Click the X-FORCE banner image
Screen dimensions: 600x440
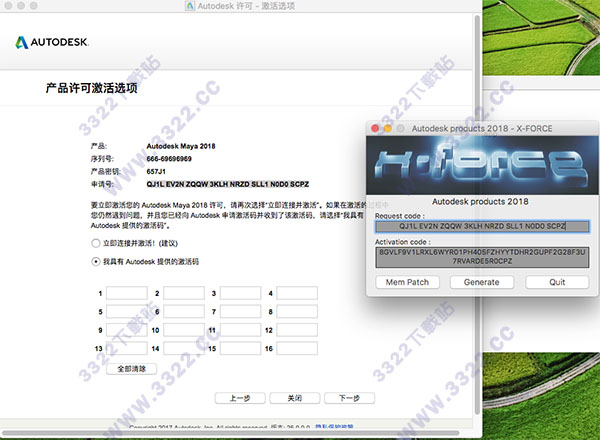482,165
